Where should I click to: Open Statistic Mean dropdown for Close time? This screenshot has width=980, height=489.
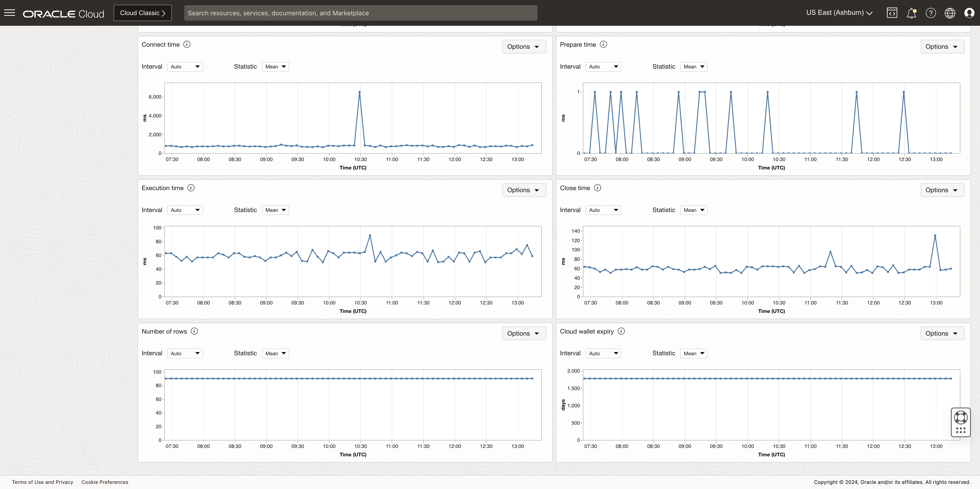pyautogui.click(x=694, y=210)
